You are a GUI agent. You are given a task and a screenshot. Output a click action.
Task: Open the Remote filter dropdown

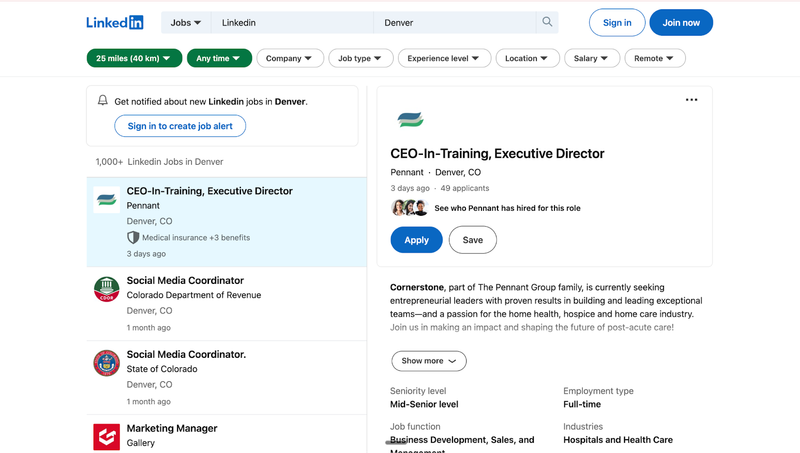click(654, 59)
